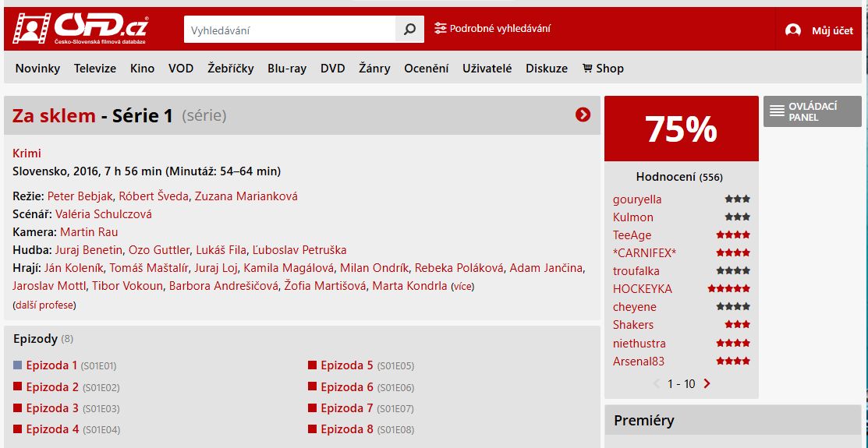The image size is (868, 448).
Task: Expand the full cast with více
Action: click(463, 287)
